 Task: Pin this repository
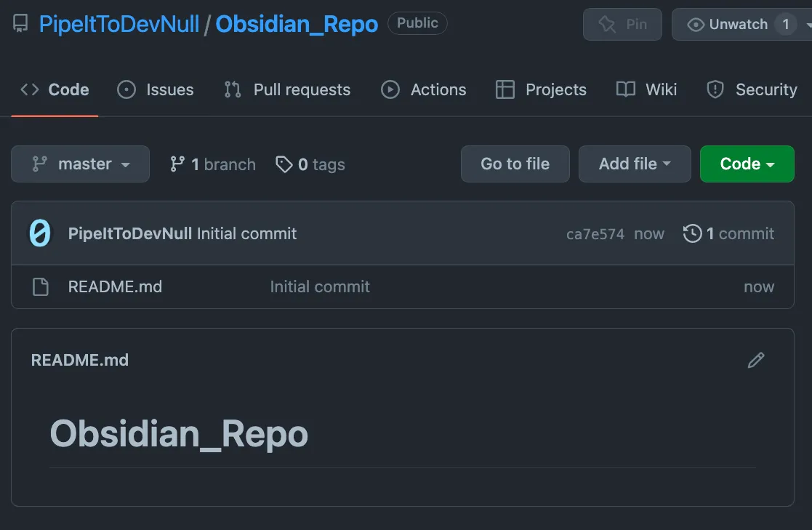(622, 24)
